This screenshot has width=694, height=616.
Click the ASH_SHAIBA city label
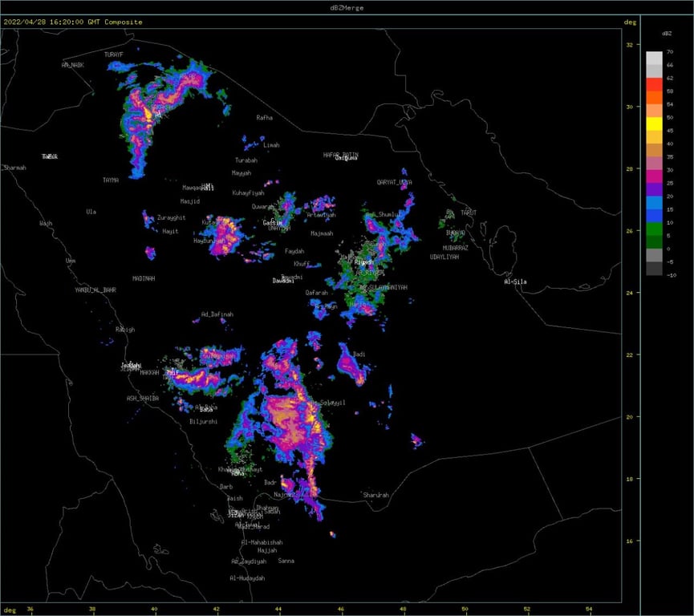pyautogui.click(x=143, y=399)
